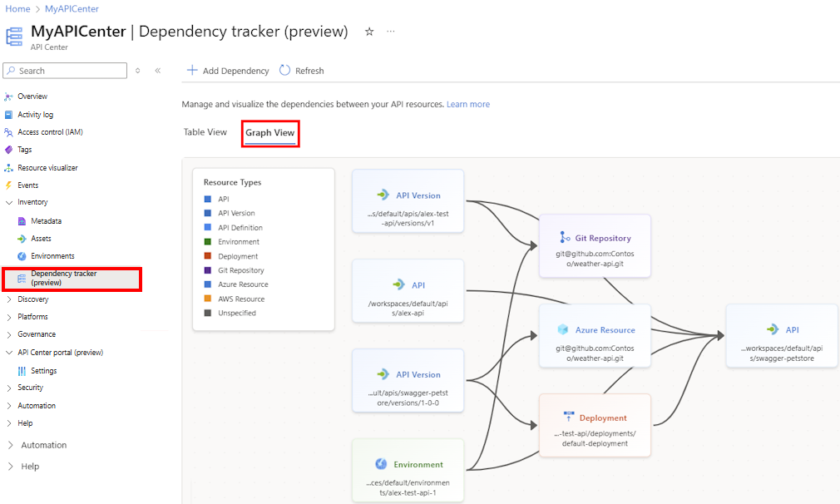Open the Learn more link
The height and width of the screenshot is (504, 840).
(x=468, y=104)
